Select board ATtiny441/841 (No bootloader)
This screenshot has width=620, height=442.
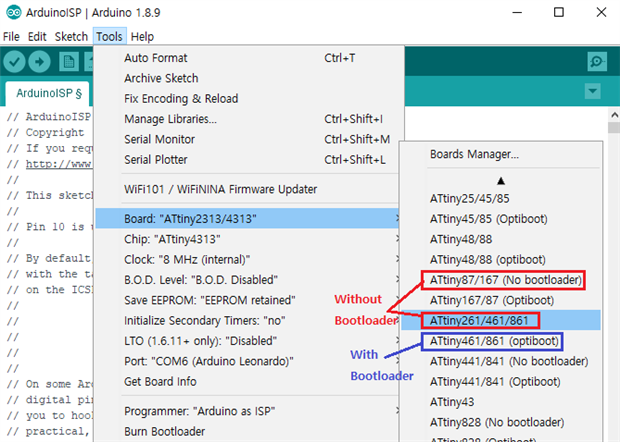coord(501,361)
